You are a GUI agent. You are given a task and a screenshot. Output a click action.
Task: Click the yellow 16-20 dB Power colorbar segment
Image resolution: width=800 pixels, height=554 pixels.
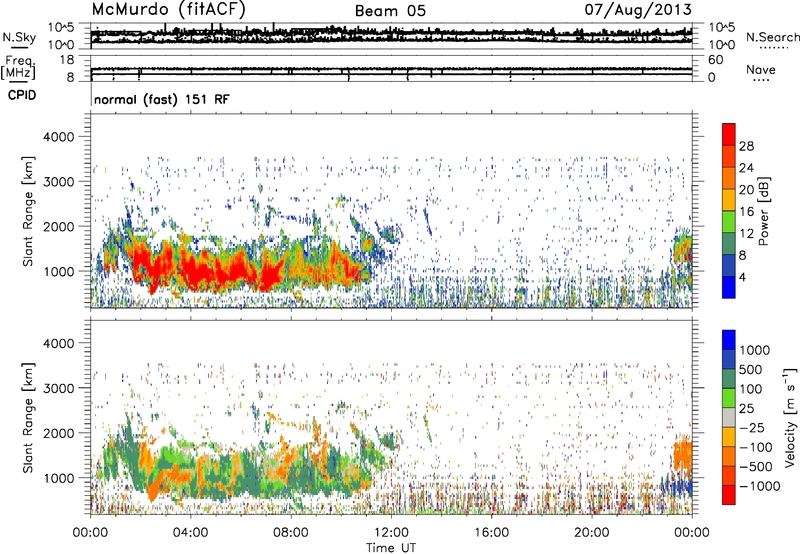coord(729,199)
